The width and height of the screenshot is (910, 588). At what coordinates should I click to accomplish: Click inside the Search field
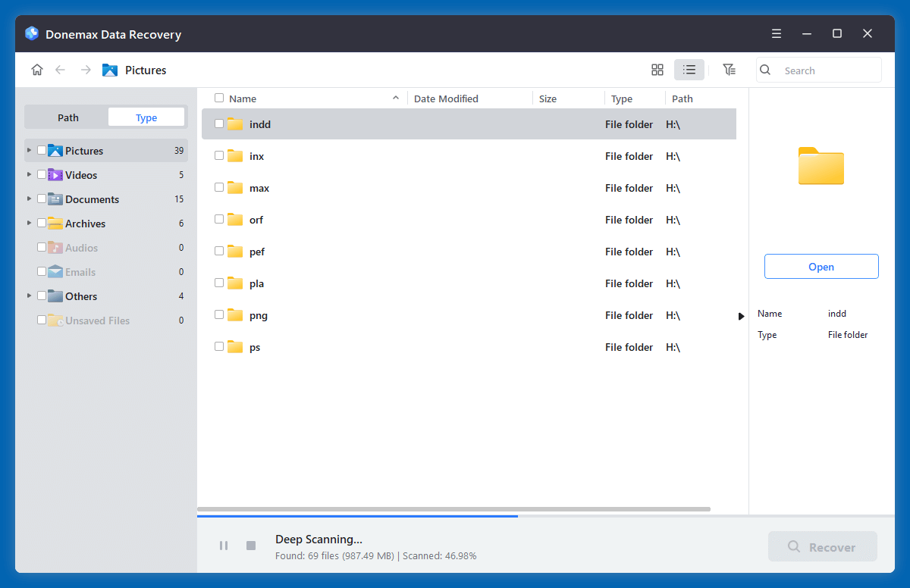coord(819,70)
